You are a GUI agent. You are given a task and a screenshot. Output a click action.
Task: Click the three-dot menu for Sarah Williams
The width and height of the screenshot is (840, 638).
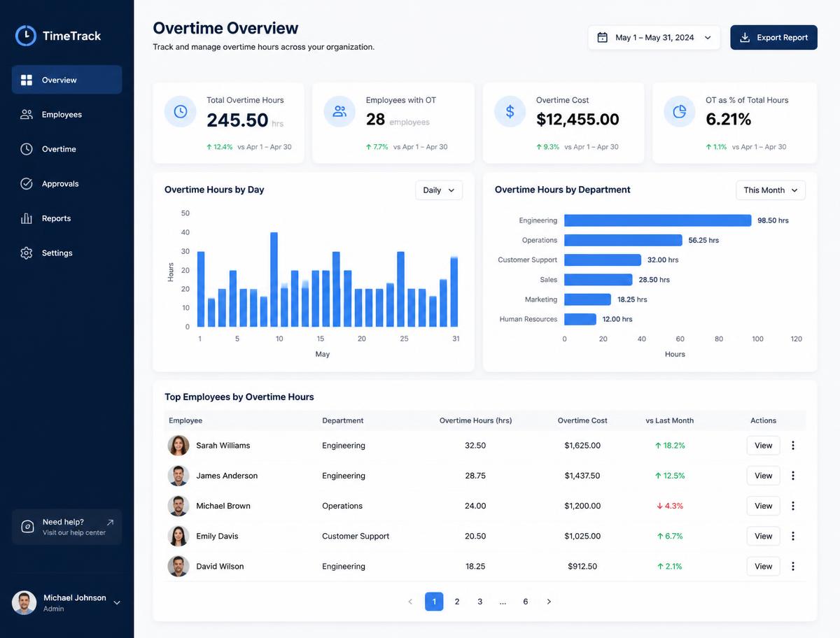(793, 446)
